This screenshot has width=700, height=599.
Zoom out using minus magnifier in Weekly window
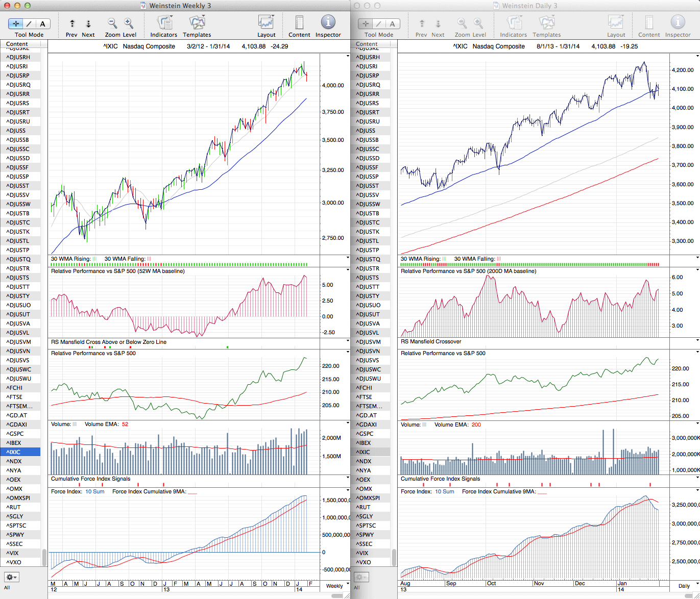pos(112,23)
